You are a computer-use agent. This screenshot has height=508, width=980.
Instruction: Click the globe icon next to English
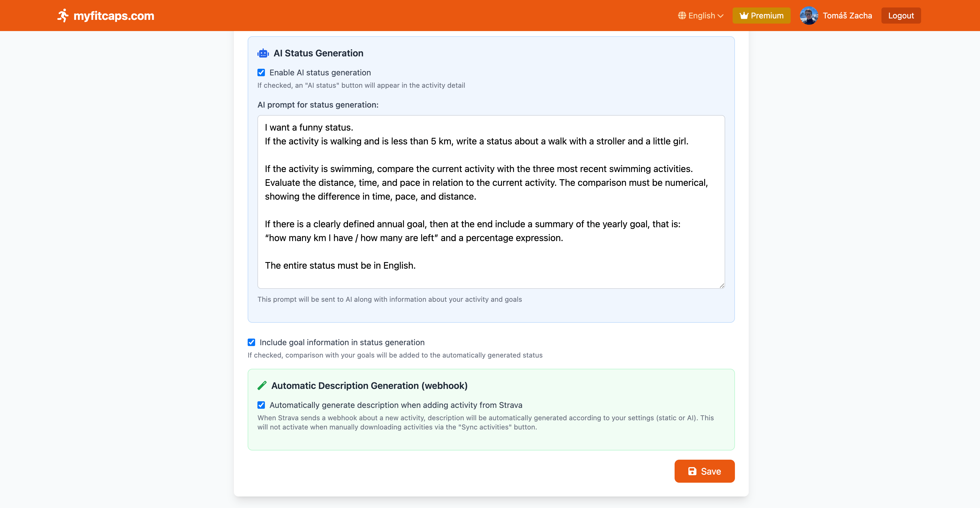[x=683, y=16]
